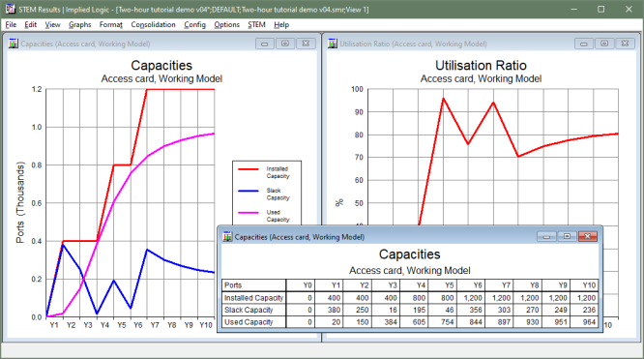This screenshot has height=359, width=644.
Task: Open the STEM menu
Action: tap(256, 24)
